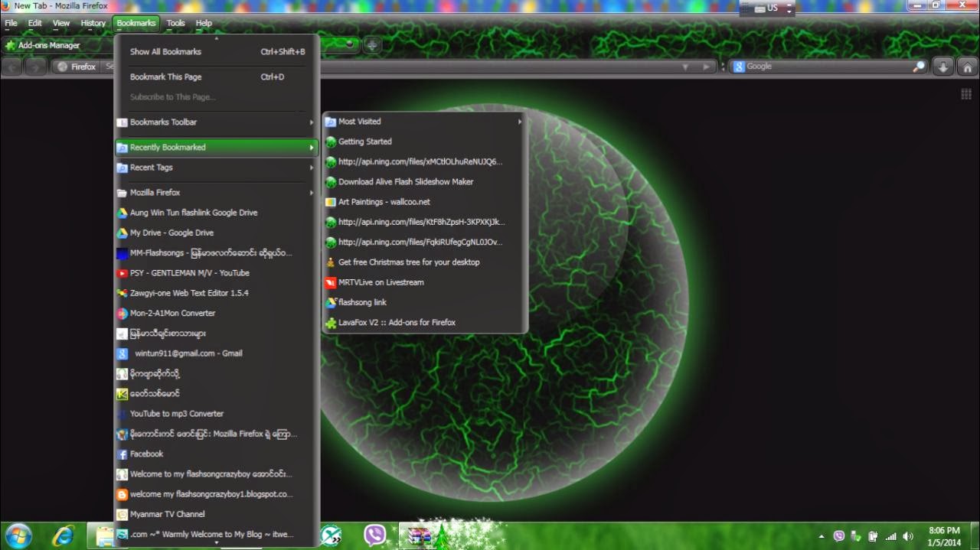Click Mozilla Firefox folder icon
This screenshot has width=980, height=550.
tap(122, 193)
